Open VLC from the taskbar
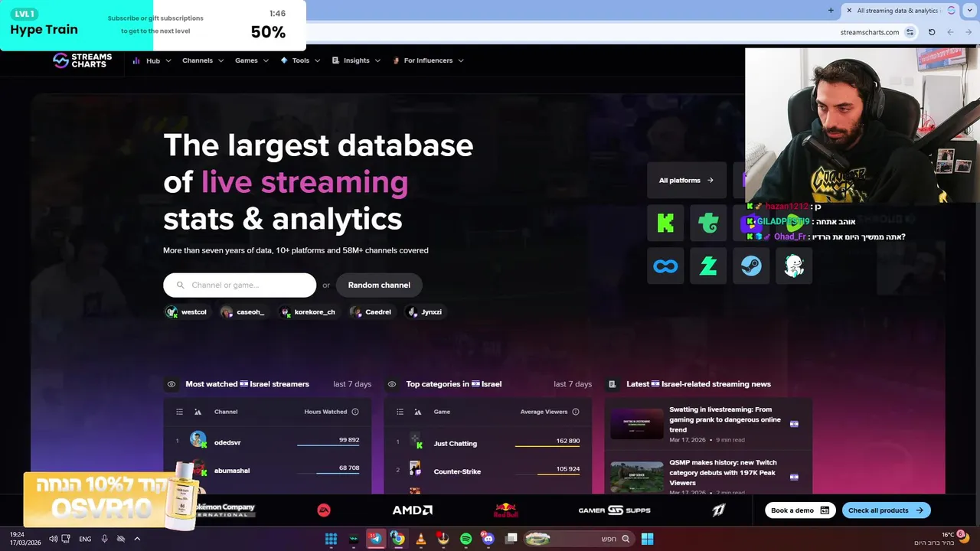The image size is (980, 551). tap(420, 539)
